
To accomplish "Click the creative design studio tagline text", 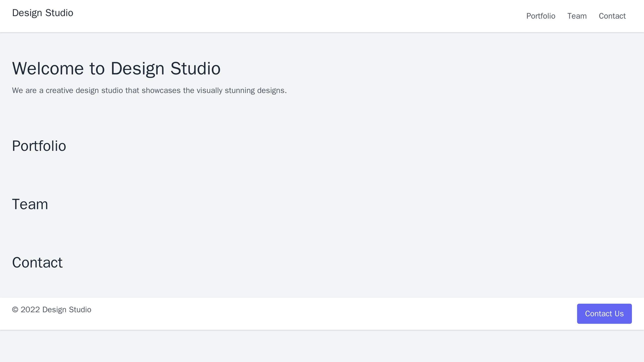I will (x=149, y=90).
